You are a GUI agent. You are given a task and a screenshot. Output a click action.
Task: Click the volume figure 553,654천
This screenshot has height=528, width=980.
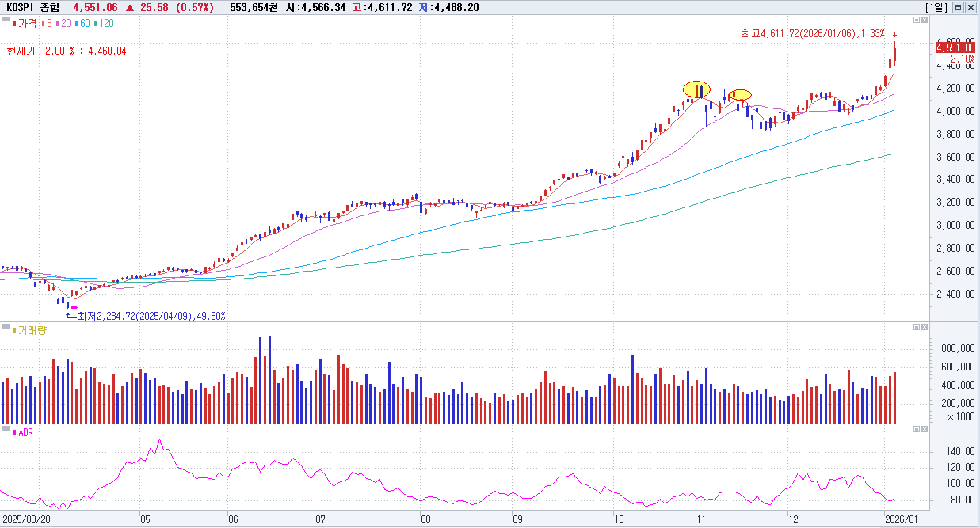(254, 7)
